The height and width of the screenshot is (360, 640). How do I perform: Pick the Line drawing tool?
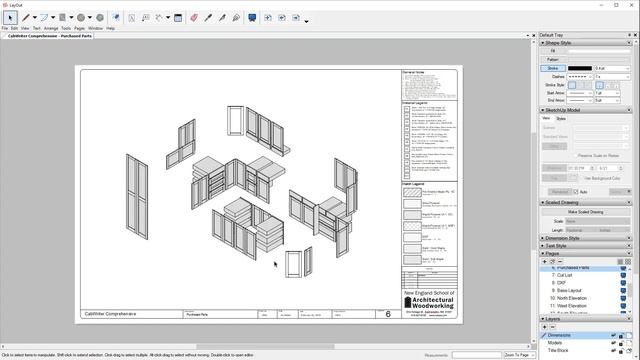[26, 18]
